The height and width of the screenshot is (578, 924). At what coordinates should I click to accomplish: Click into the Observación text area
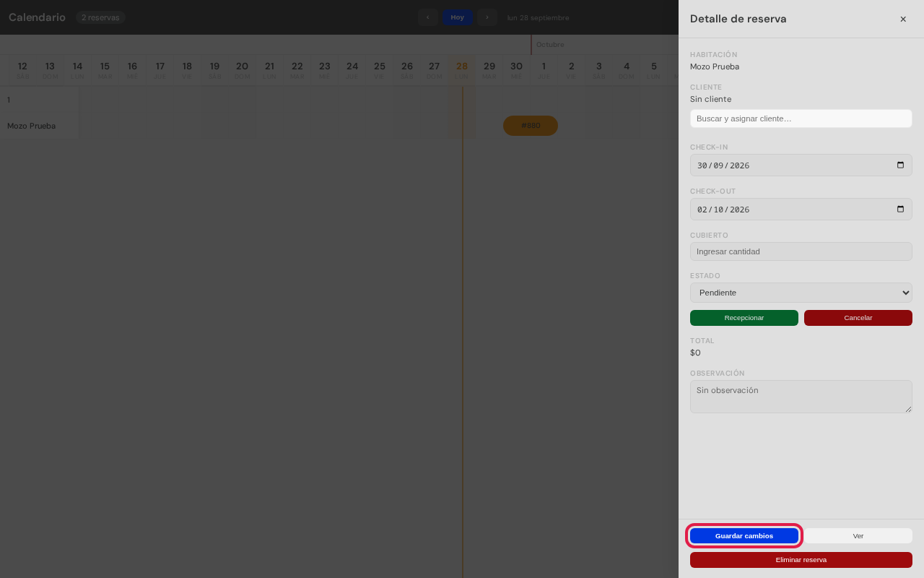(801, 397)
